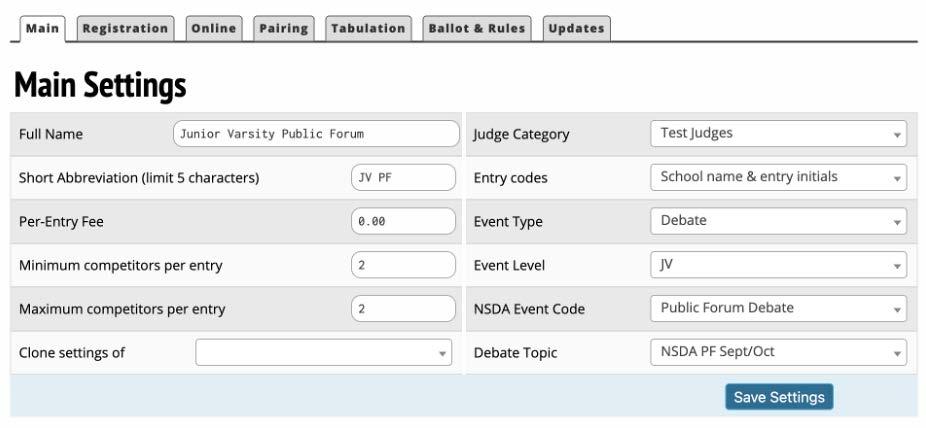Open the Clone settings of dropdown

pos(324,353)
